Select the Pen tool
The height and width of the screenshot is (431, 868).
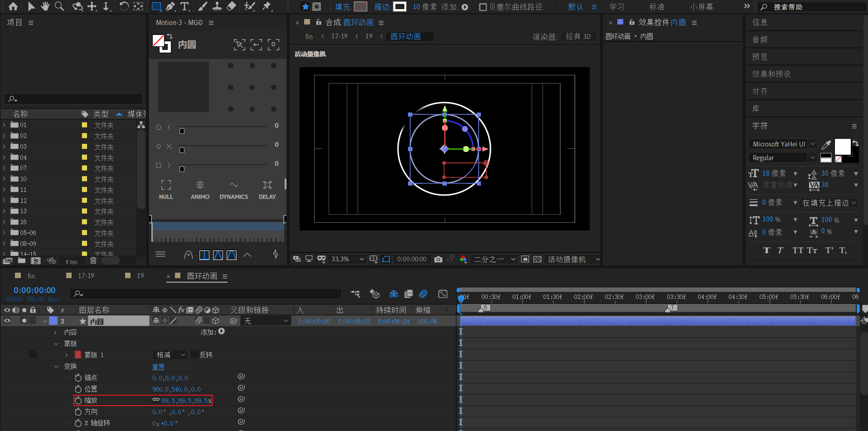tap(170, 6)
